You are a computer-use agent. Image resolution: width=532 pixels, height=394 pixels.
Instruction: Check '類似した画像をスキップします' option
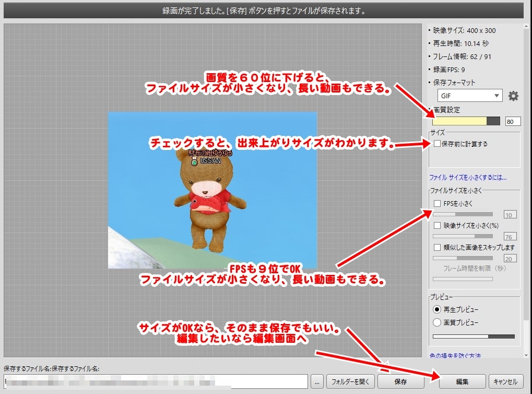[x=437, y=247]
